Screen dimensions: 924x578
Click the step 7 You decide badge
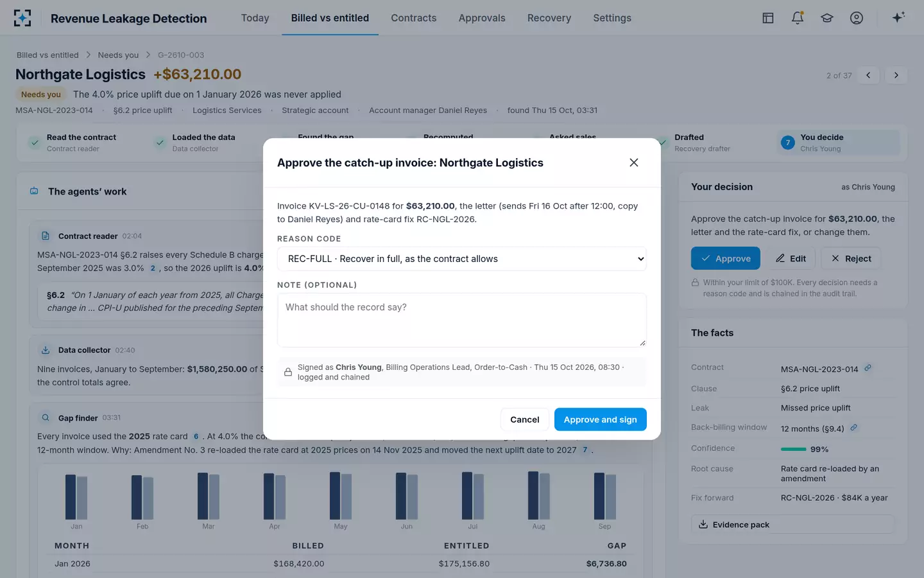point(788,143)
